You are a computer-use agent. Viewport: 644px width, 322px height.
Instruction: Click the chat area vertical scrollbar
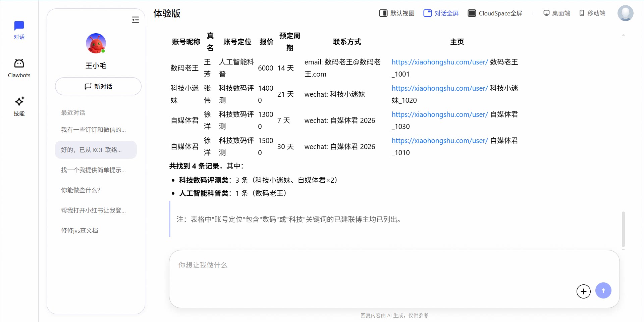[x=623, y=229]
